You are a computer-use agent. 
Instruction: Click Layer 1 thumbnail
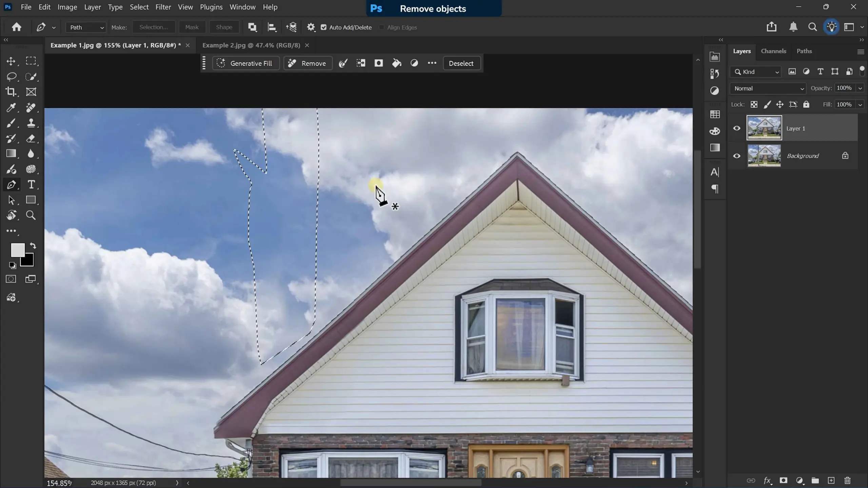764,128
